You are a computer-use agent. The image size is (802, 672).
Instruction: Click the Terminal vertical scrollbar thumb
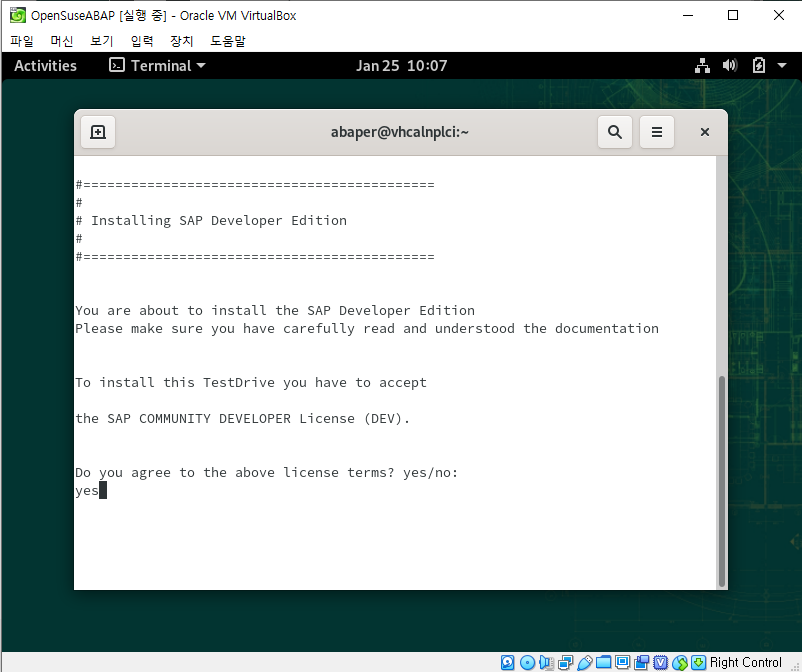pos(722,481)
